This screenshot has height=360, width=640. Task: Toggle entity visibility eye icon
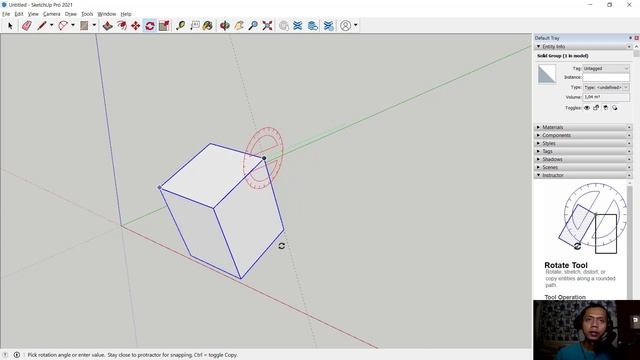point(587,108)
